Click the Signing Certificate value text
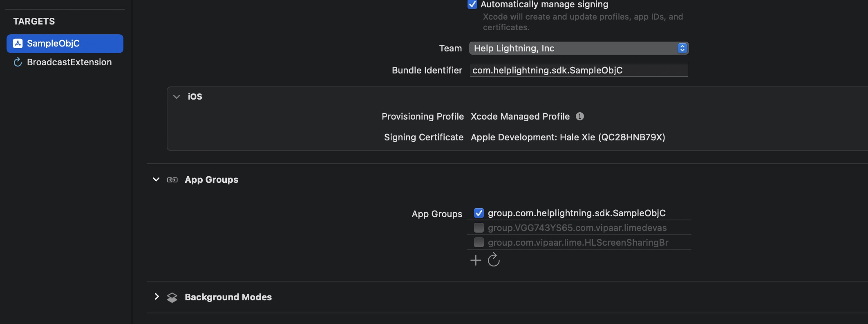 [568, 138]
